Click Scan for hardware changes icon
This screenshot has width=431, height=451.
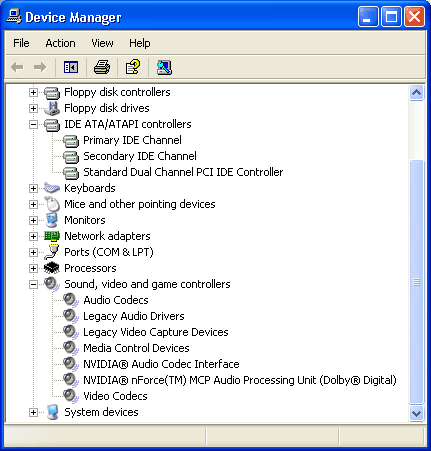pyautogui.click(x=164, y=67)
